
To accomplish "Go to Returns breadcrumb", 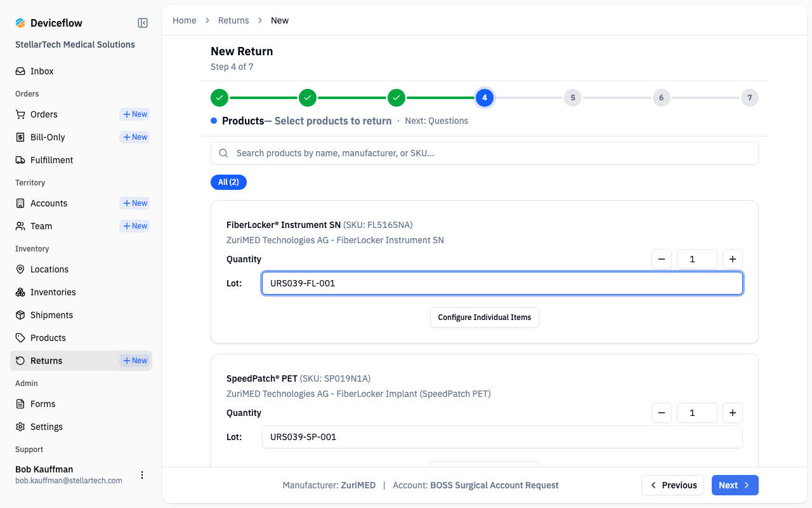I will (x=233, y=20).
